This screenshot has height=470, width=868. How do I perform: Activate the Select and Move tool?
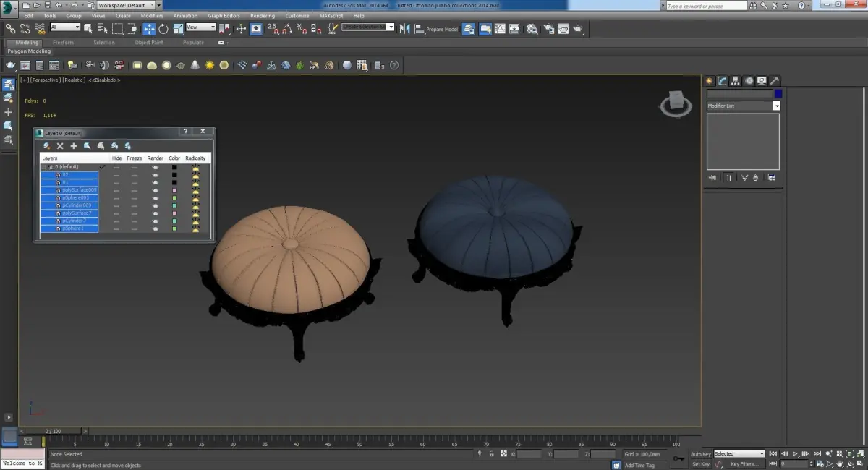(149, 29)
